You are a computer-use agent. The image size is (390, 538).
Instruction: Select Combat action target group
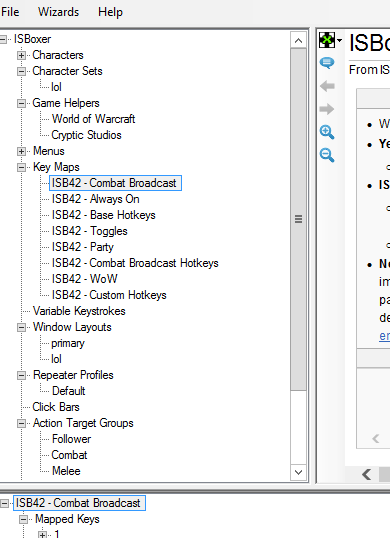(x=69, y=455)
